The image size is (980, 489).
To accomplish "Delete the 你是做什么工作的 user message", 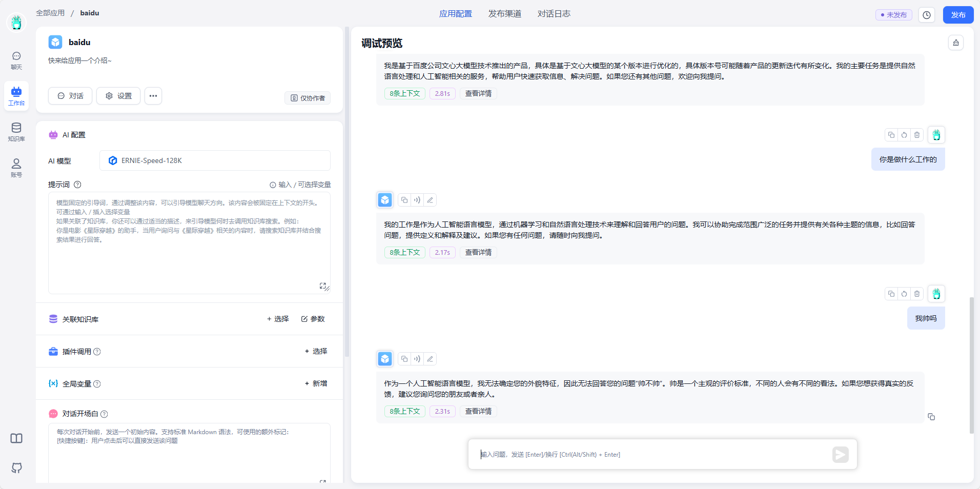I will coord(917,135).
